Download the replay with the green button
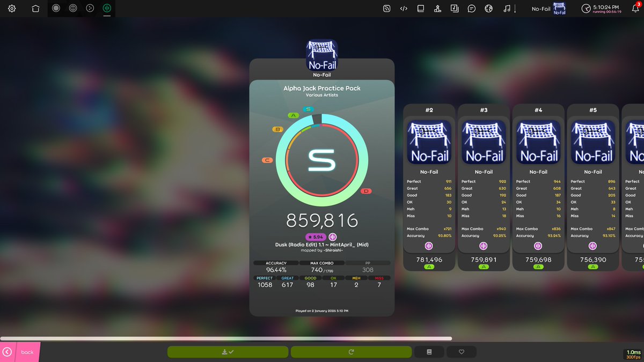The width and height of the screenshot is (644, 362). pyautogui.click(x=228, y=352)
